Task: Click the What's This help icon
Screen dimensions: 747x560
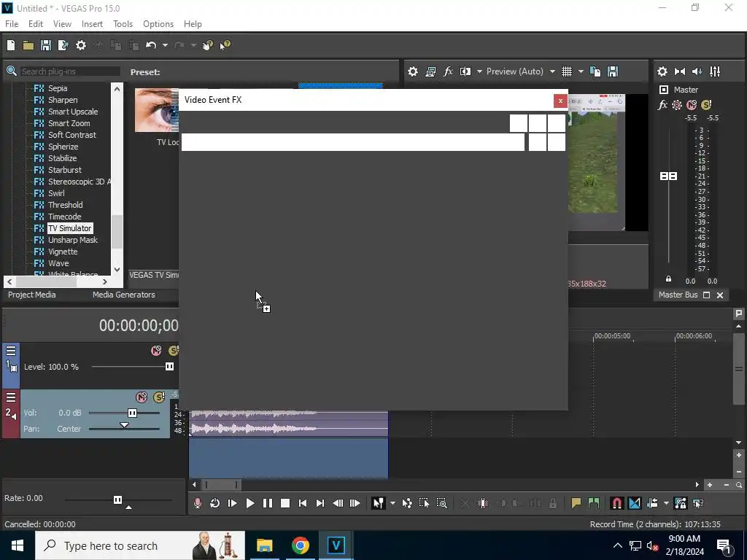Action: coord(225,45)
